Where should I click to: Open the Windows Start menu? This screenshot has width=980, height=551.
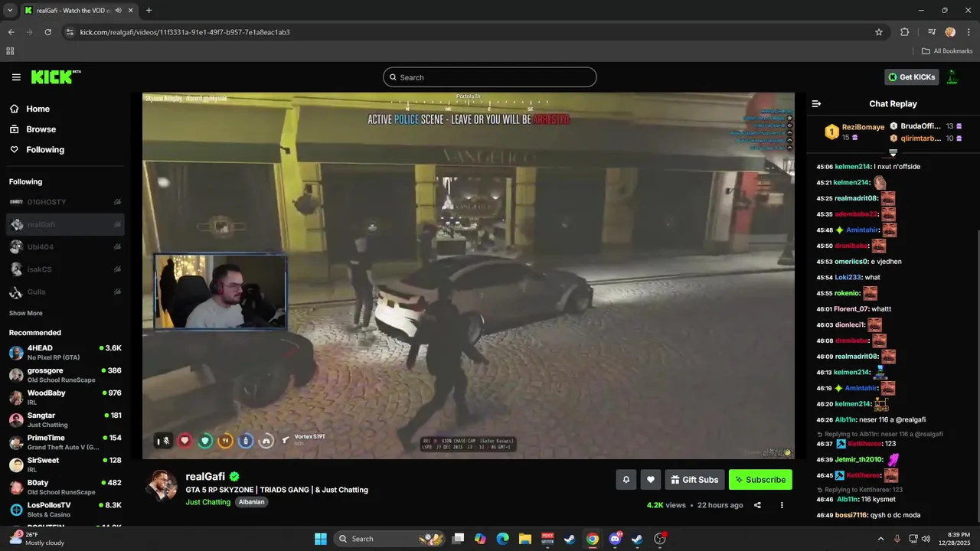point(321,539)
